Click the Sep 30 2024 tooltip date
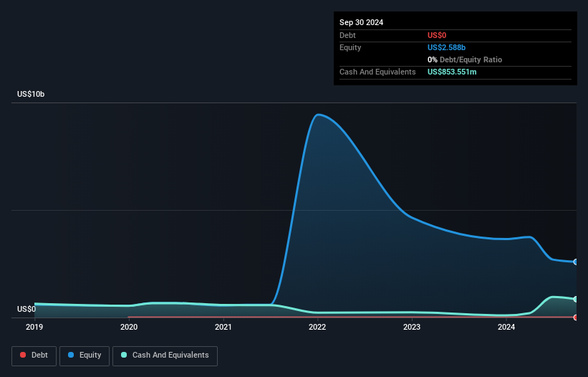Image resolution: width=588 pixels, height=377 pixels. tap(361, 22)
